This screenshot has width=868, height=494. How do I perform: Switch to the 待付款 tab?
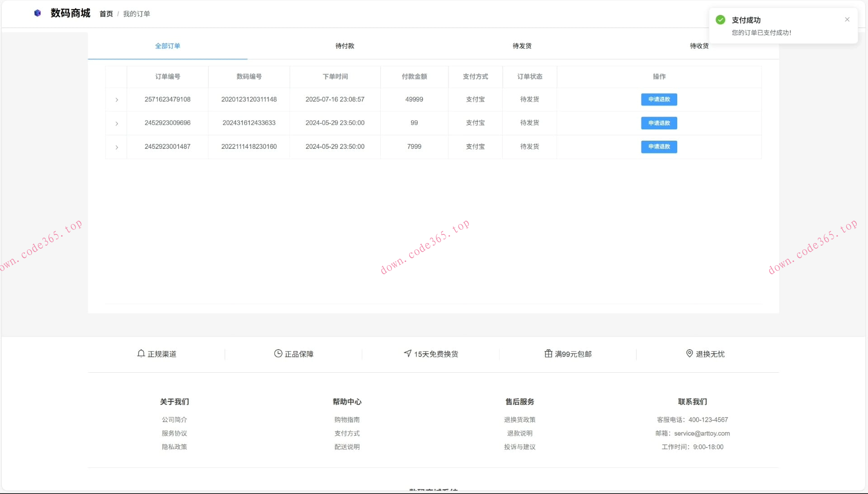coord(344,46)
